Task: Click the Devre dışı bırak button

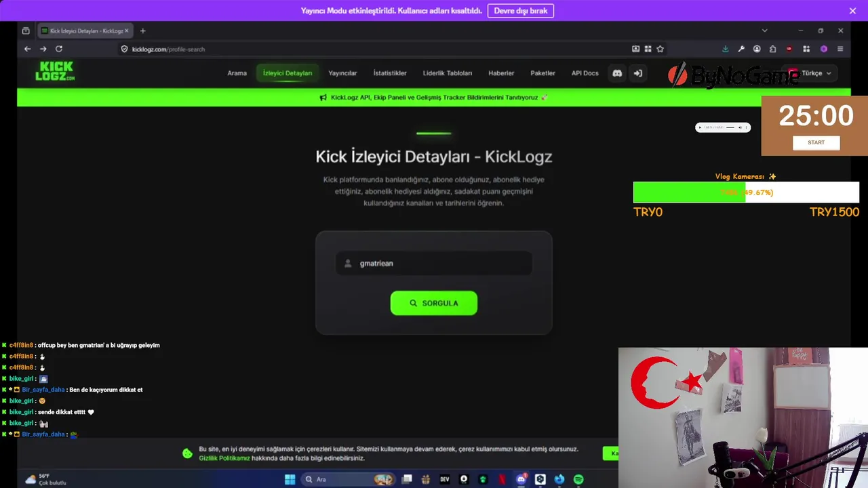Action: point(521,11)
